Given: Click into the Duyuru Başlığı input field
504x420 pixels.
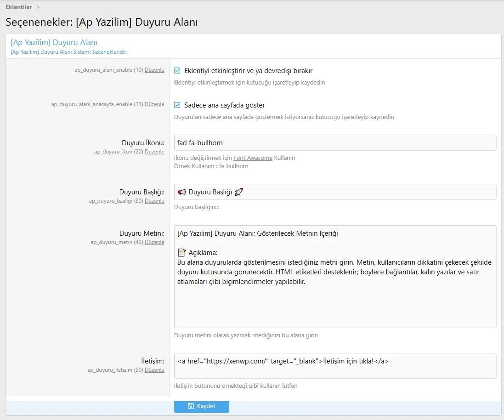Looking at the screenshot, I should tap(335, 192).
